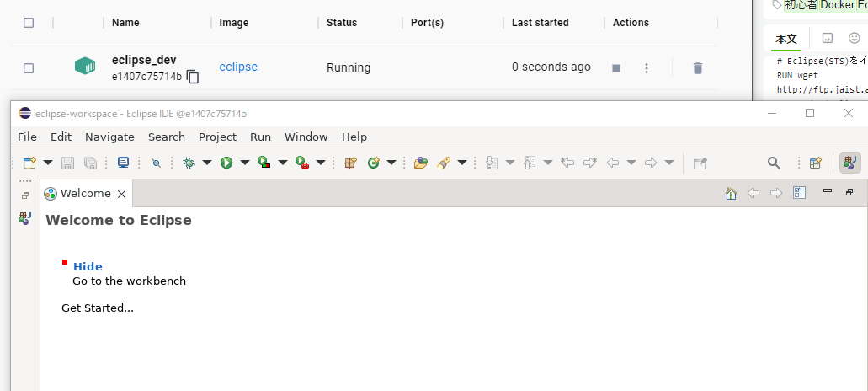Open the Project menu
The image size is (868, 391).
(217, 137)
